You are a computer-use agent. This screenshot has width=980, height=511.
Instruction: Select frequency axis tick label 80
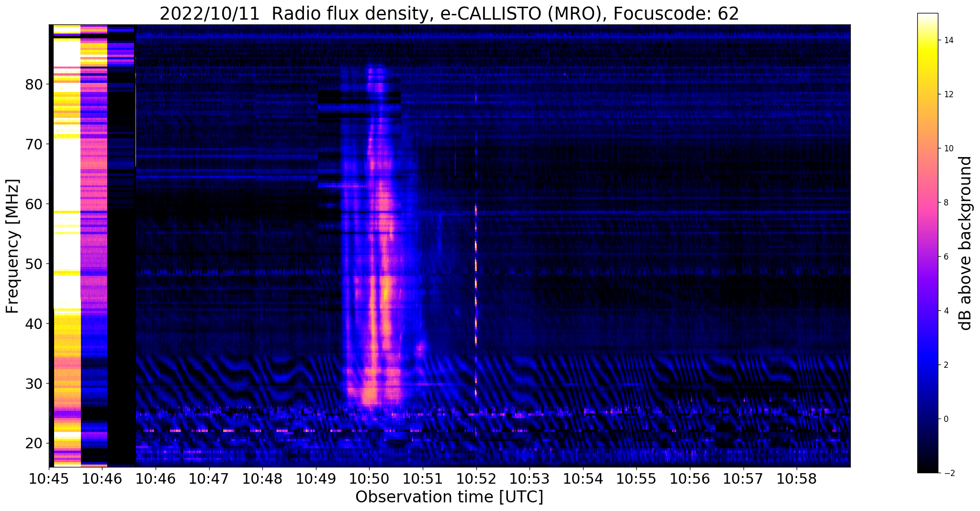coord(34,84)
